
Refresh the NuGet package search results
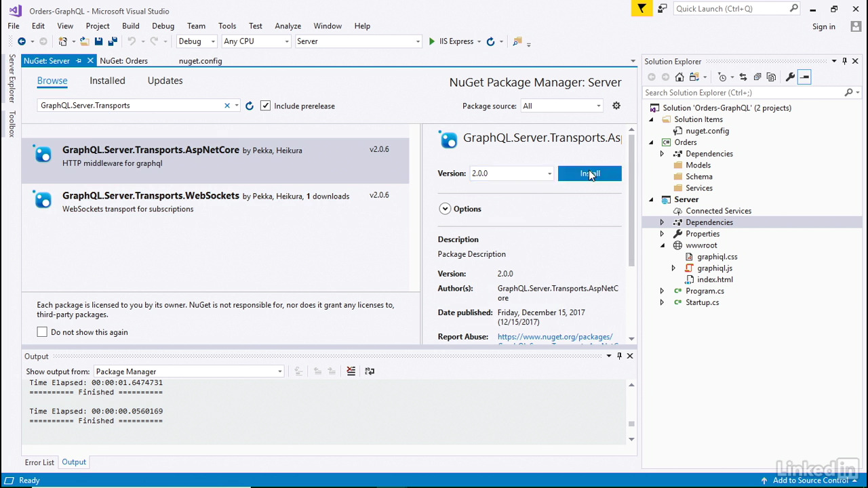[x=250, y=106]
